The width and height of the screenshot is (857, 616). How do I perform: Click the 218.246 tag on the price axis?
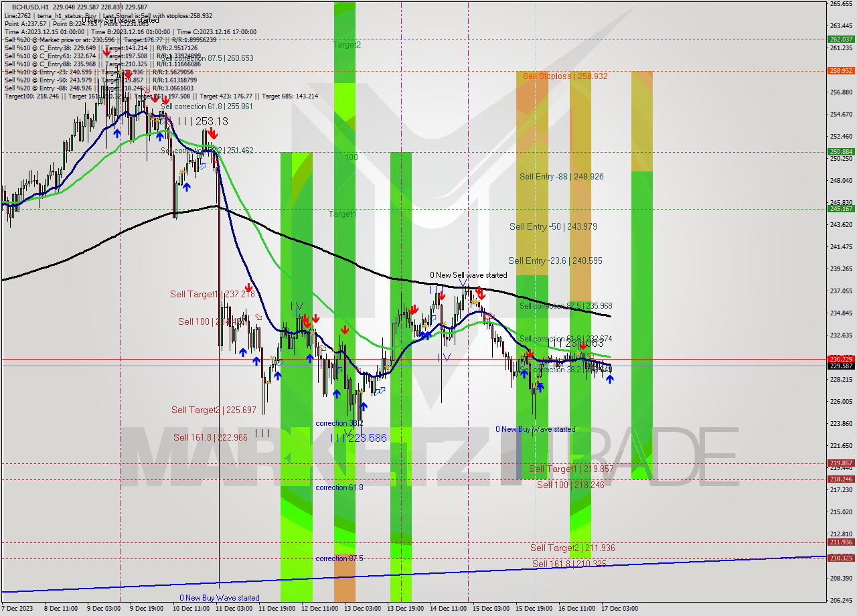841,479
